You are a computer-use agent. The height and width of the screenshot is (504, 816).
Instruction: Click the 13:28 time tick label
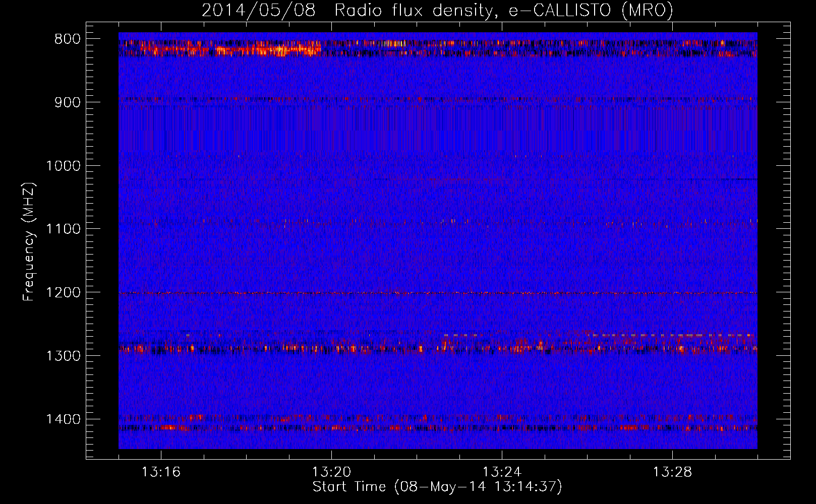pyautogui.click(x=672, y=472)
